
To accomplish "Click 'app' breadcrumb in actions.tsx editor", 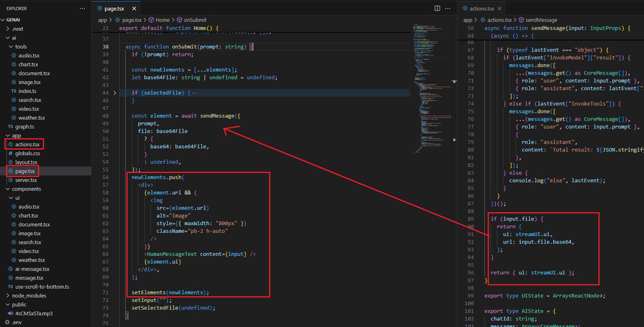I will (x=468, y=20).
